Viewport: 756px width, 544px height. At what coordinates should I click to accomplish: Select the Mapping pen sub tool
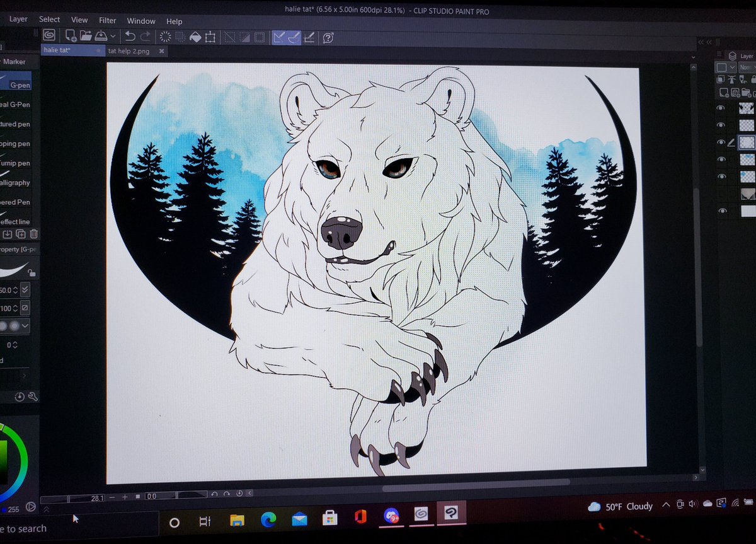point(16,141)
